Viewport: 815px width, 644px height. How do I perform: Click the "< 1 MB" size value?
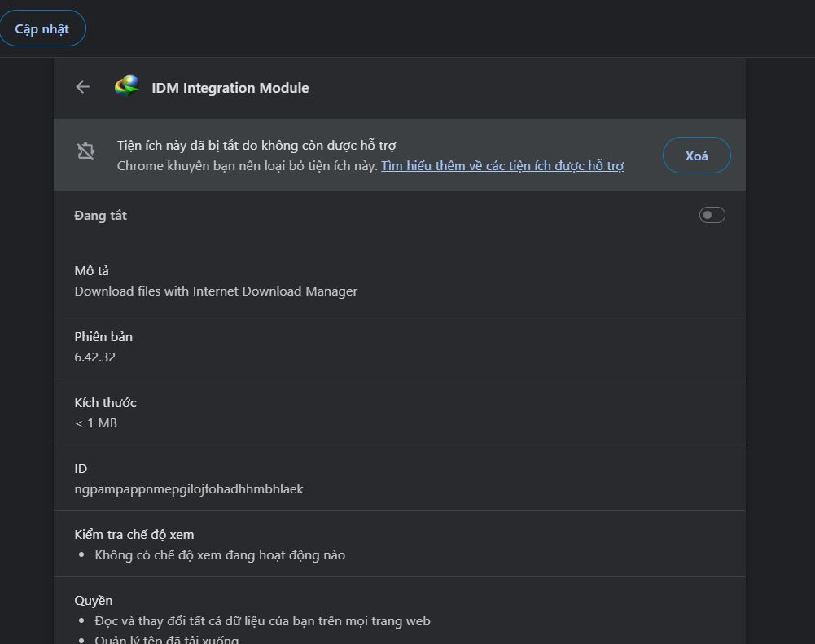(x=96, y=423)
